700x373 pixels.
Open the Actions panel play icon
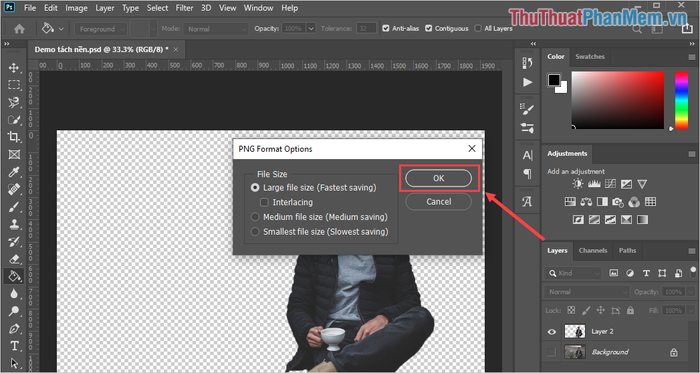[x=527, y=82]
